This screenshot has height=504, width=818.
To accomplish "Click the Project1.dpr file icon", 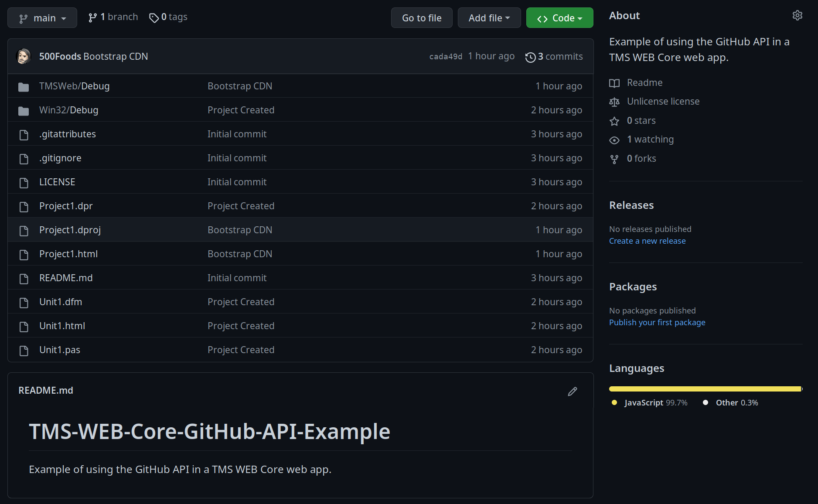I will 24,207.
